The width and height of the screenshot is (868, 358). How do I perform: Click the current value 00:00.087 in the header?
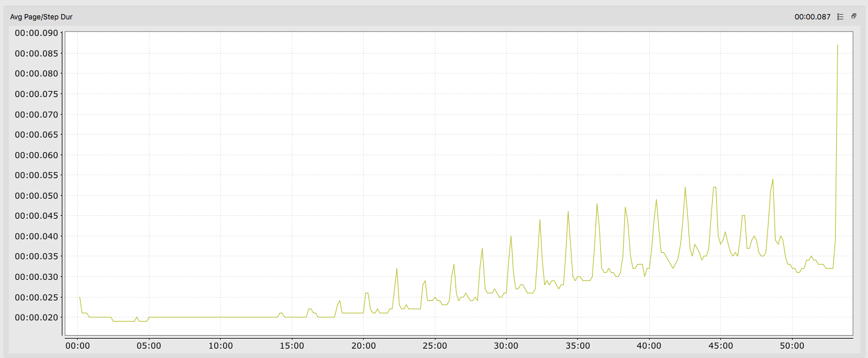coord(812,17)
